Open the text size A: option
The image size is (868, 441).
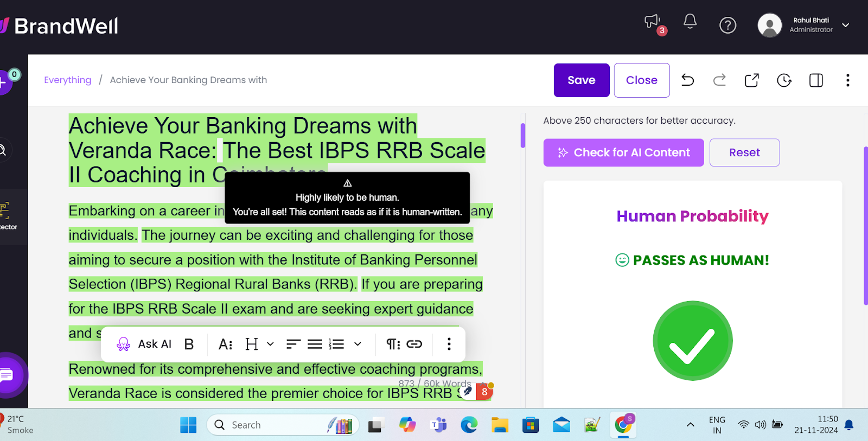tap(225, 344)
